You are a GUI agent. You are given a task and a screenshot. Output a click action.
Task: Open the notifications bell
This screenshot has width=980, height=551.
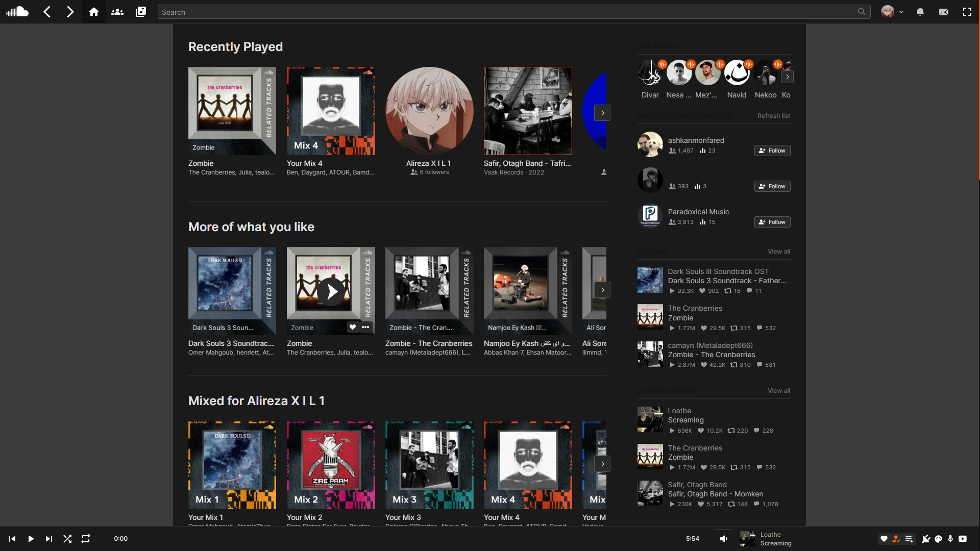click(920, 12)
